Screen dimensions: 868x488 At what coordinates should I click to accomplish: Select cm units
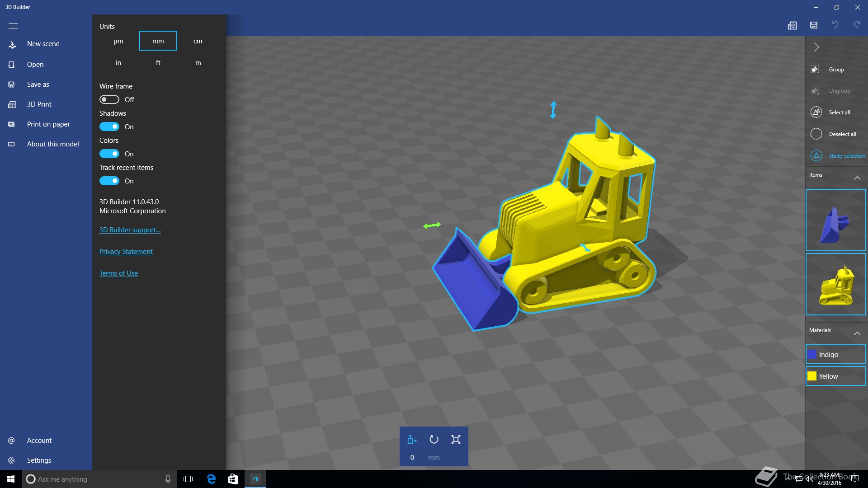click(x=198, y=41)
